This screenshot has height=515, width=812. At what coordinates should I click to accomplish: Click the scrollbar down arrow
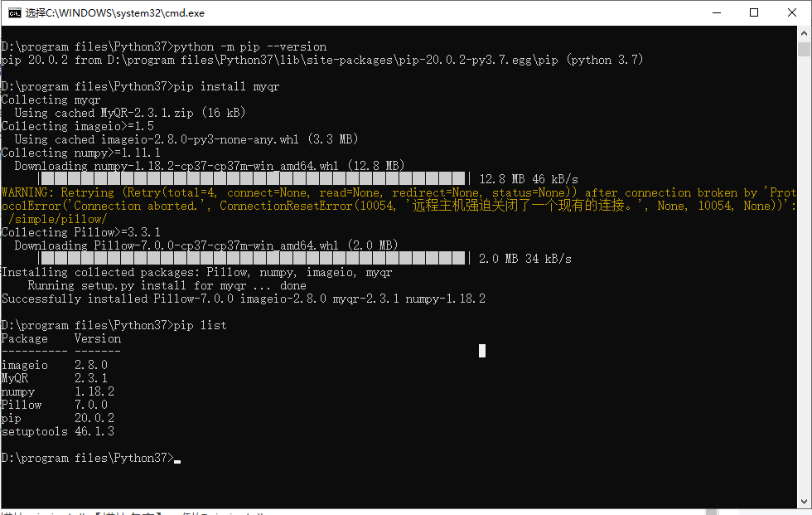tap(804, 502)
